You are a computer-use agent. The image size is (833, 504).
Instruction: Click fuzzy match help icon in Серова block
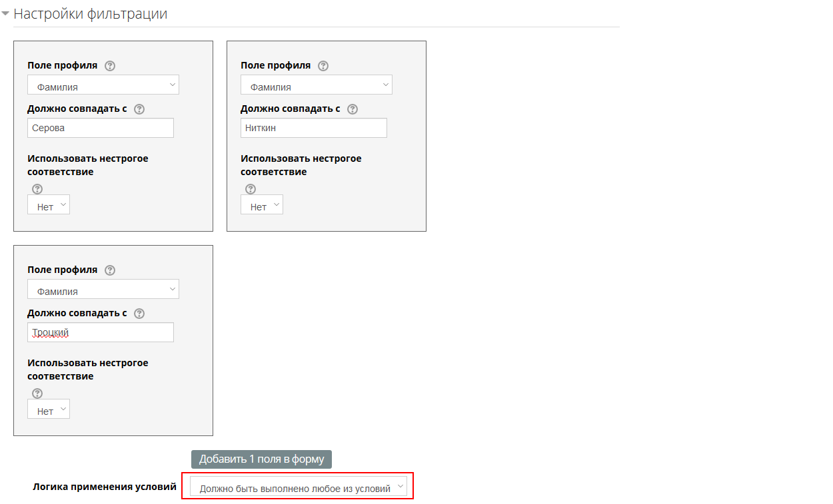coord(37,189)
